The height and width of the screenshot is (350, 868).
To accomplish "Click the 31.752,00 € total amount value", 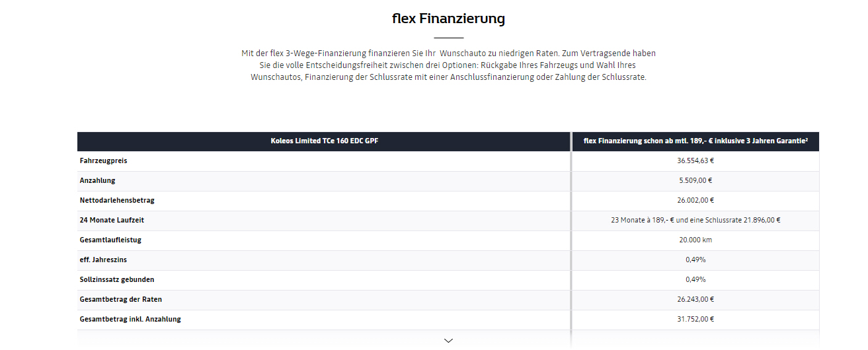I will click(695, 319).
